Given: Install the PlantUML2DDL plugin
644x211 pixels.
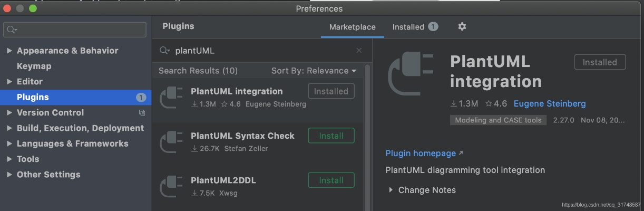Looking at the screenshot, I should (331, 180).
